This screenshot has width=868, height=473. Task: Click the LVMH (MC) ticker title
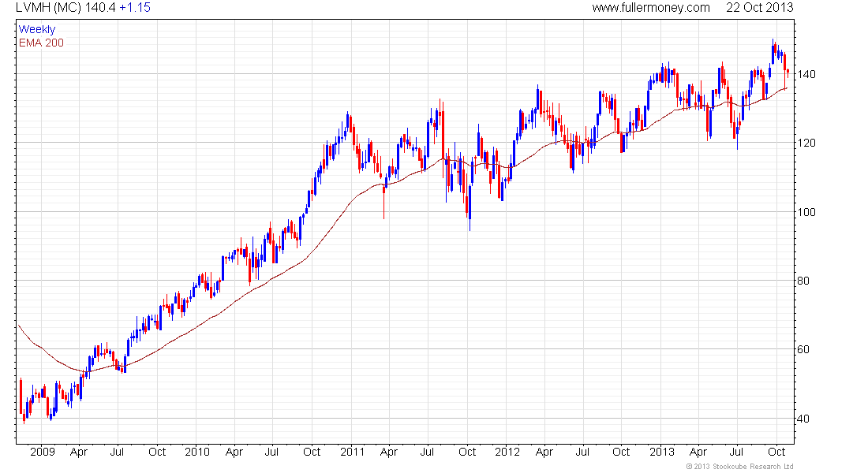[49, 8]
